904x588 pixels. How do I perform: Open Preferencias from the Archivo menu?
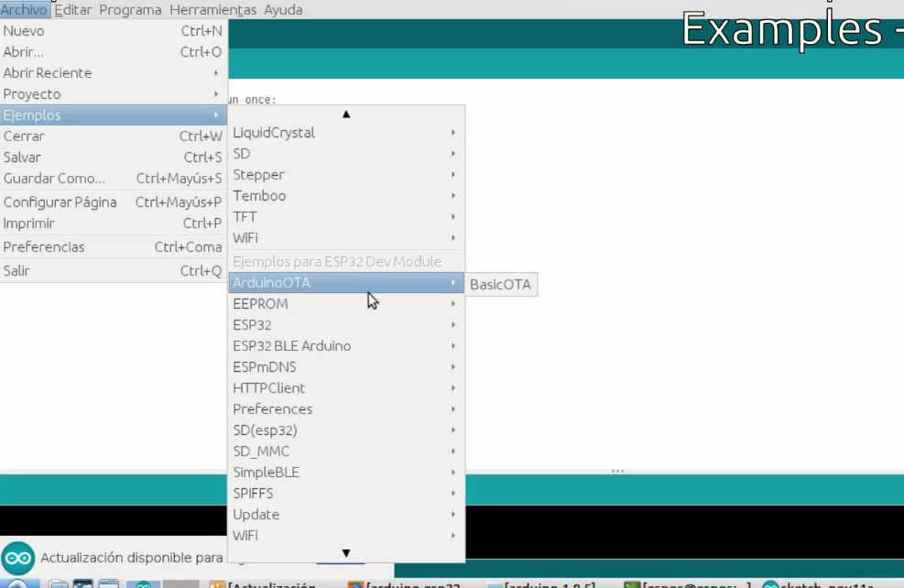[113, 246]
